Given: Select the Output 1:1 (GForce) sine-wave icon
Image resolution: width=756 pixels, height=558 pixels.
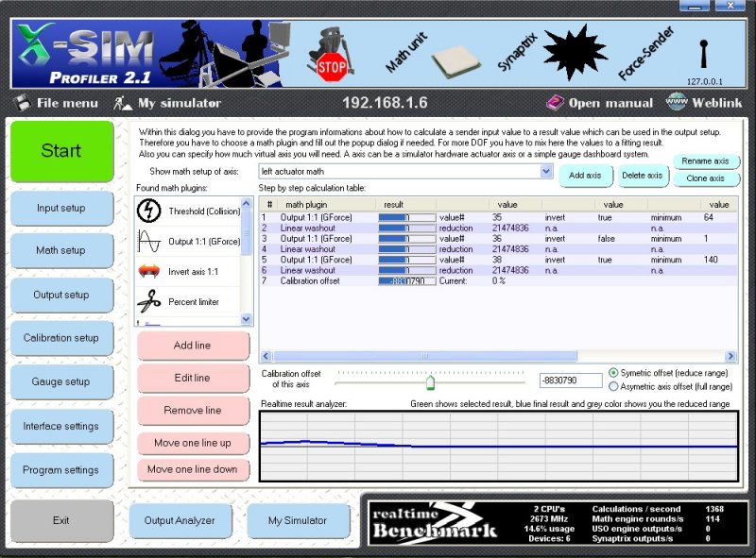Looking at the screenshot, I should (149, 241).
